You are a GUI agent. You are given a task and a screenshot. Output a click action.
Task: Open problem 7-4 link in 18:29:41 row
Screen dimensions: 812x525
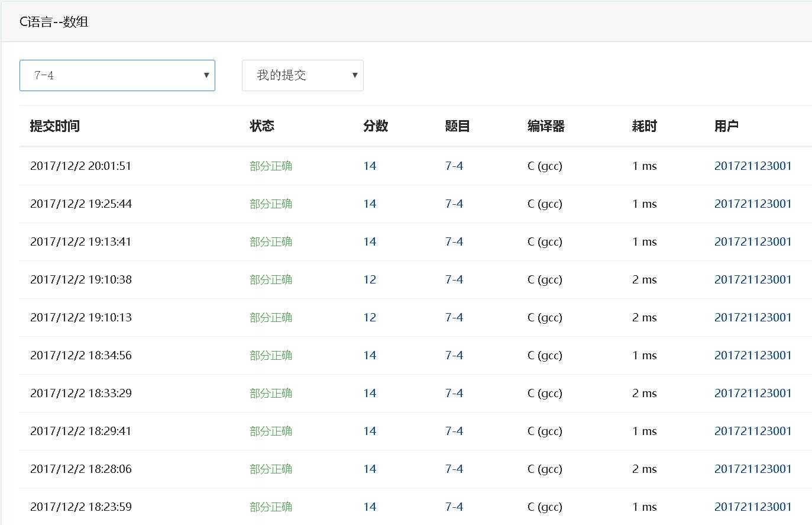(454, 431)
